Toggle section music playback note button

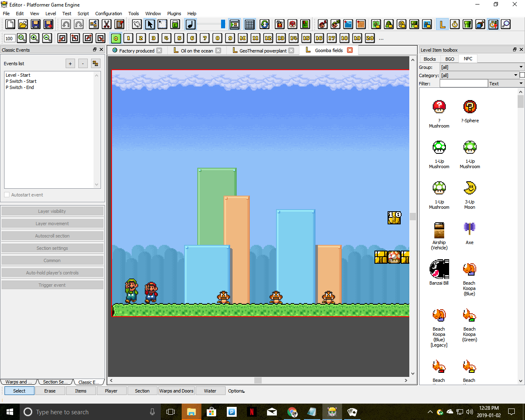(x=191, y=24)
